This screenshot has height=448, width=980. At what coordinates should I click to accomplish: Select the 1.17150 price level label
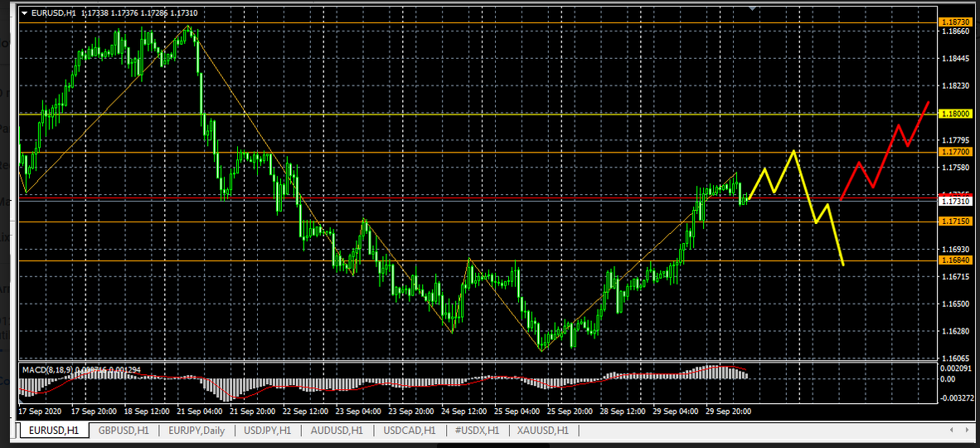point(950,222)
